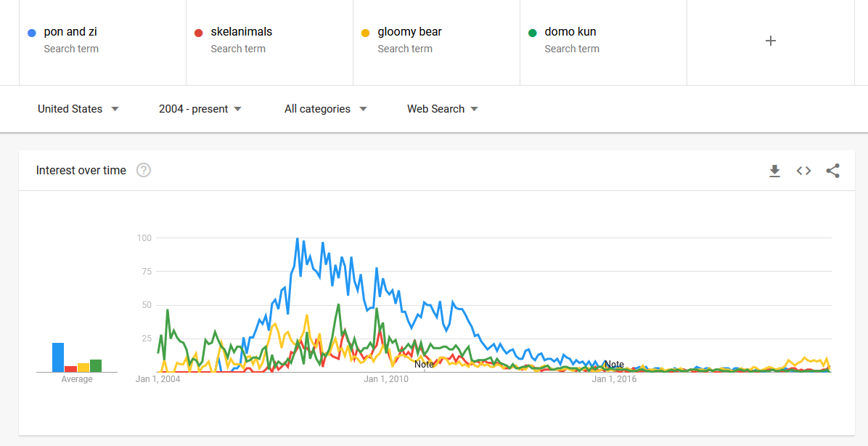The image size is (868, 446).
Task: Edit the pon and zi search term
Action: pyautogui.click(x=102, y=41)
